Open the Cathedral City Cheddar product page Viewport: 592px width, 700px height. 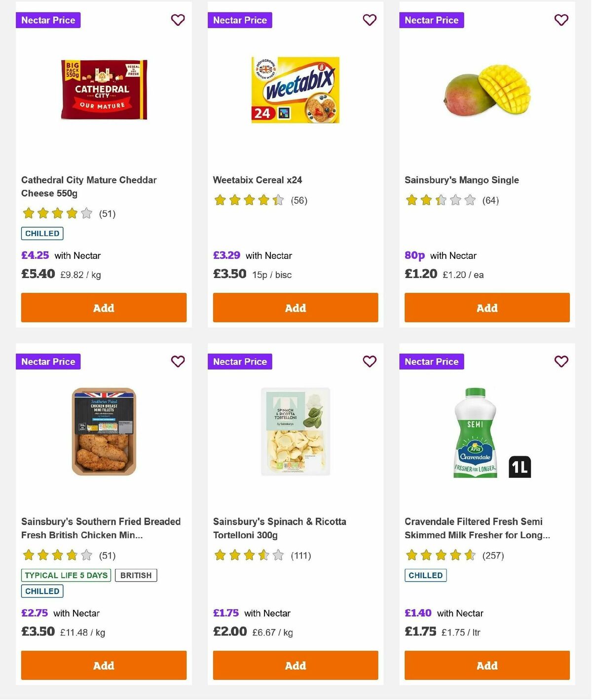pos(89,187)
